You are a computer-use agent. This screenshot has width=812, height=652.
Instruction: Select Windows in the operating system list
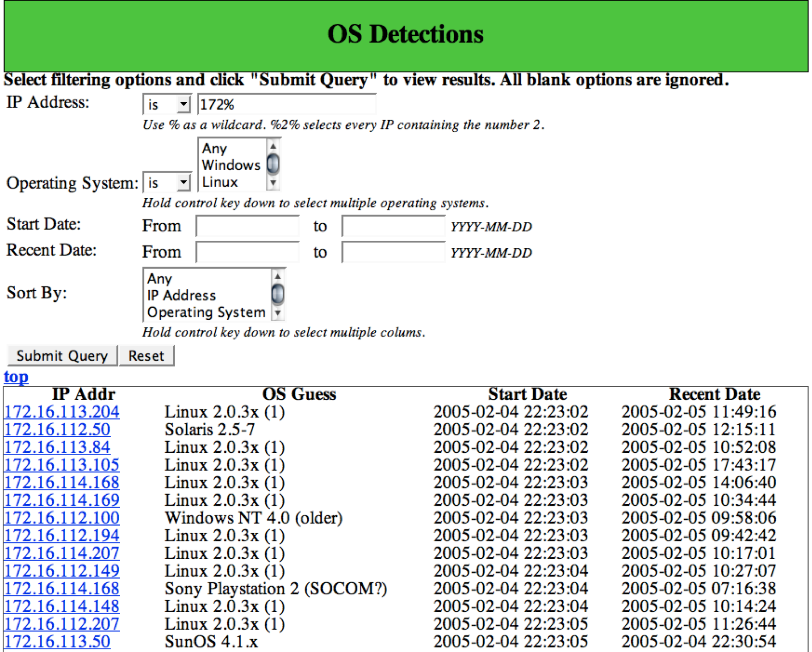tap(231, 165)
